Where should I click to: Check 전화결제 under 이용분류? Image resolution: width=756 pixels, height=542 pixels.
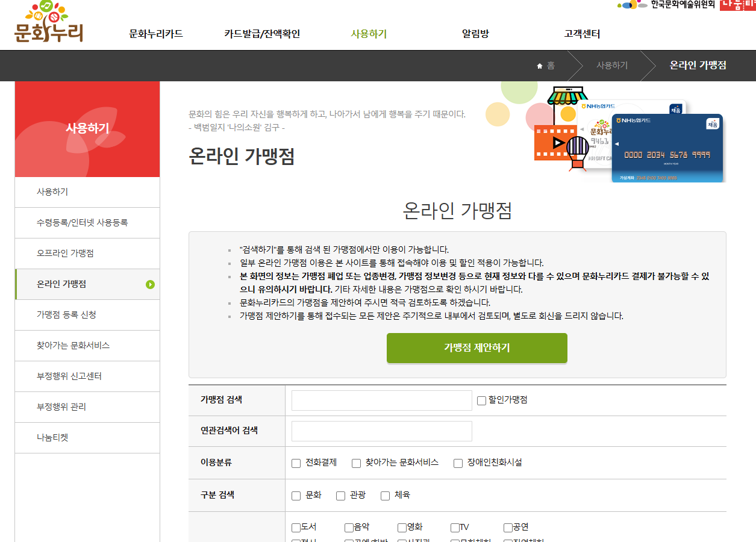point(295,463)
